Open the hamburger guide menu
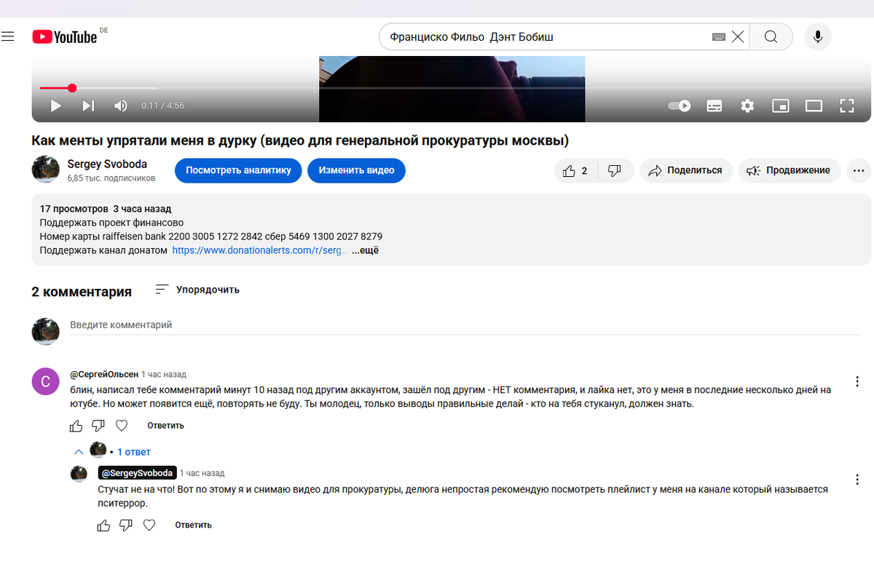 (x=7, y=36)
